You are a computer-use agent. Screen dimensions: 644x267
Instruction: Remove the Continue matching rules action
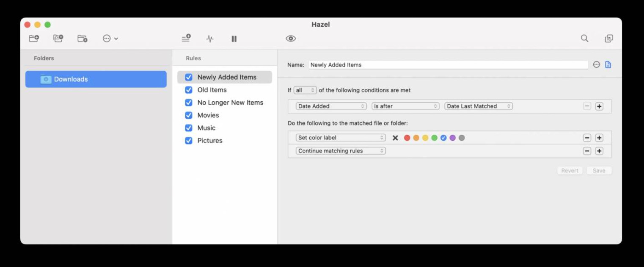coord(587,151)
